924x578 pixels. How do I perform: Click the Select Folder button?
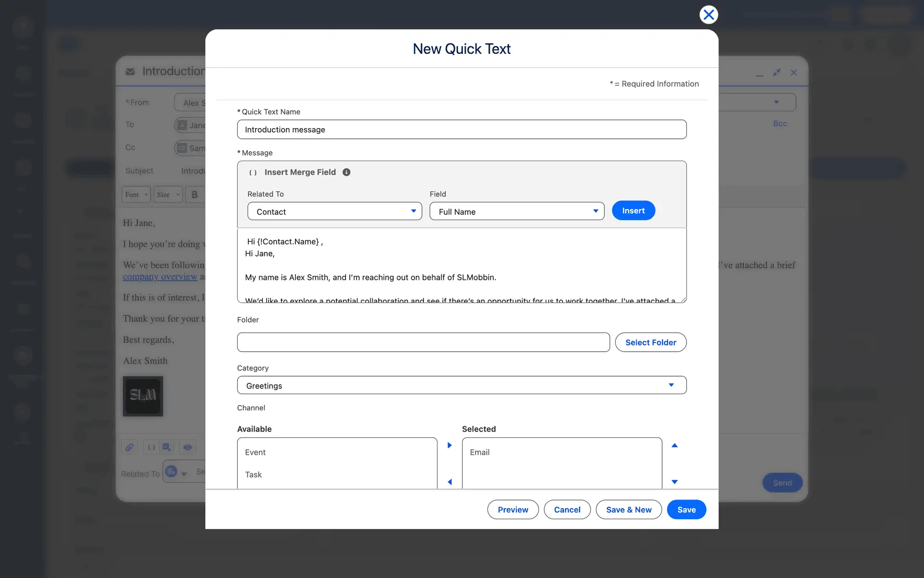pos(651,342)
